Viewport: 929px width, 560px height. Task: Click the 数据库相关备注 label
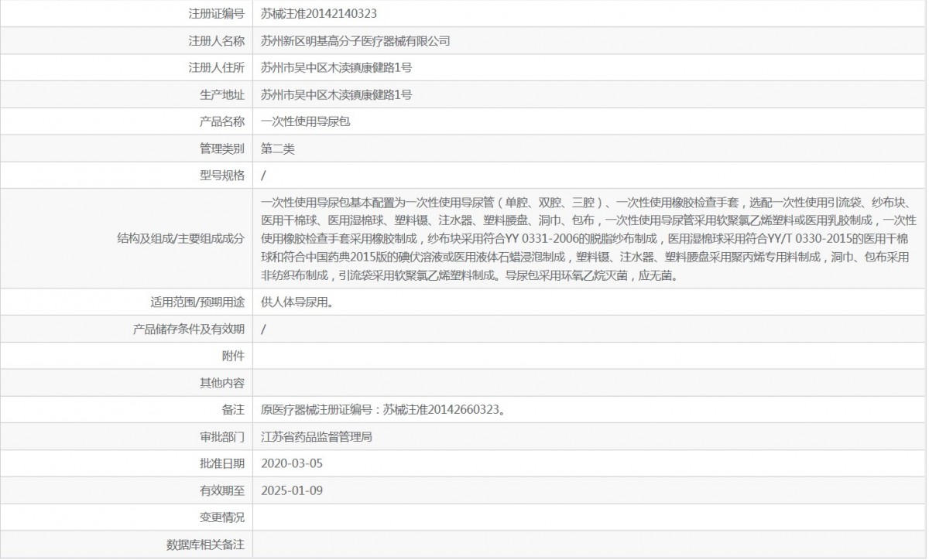205,545
